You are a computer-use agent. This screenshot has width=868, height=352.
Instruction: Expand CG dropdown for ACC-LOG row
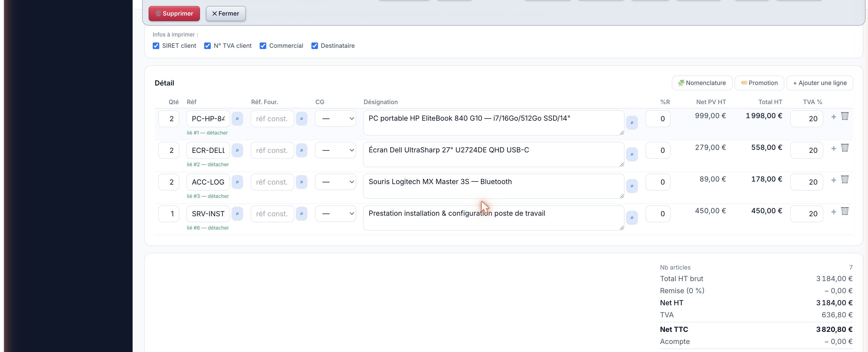point(335,182)
